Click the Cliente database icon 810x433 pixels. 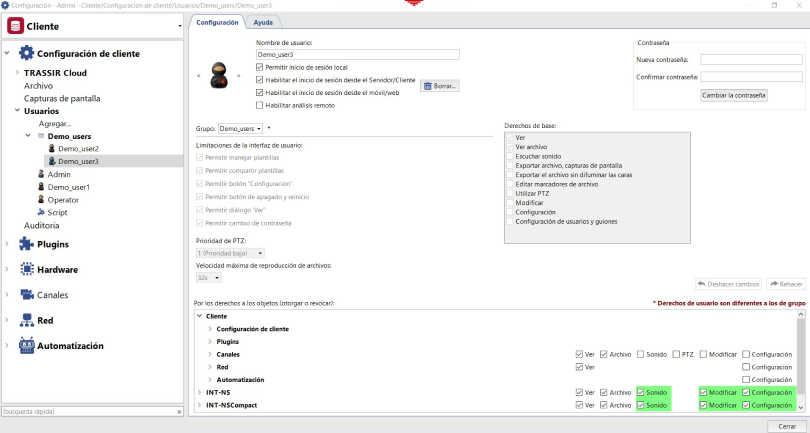pos(15,26)
